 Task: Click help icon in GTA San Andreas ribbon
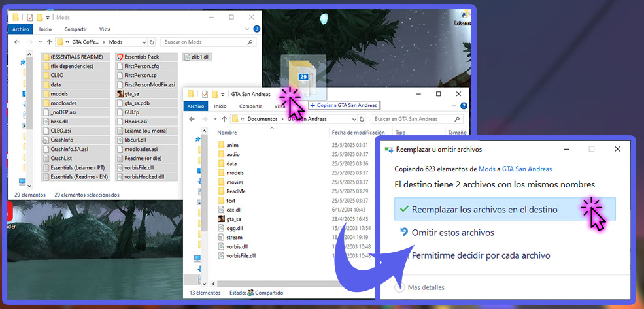point(464,106)
